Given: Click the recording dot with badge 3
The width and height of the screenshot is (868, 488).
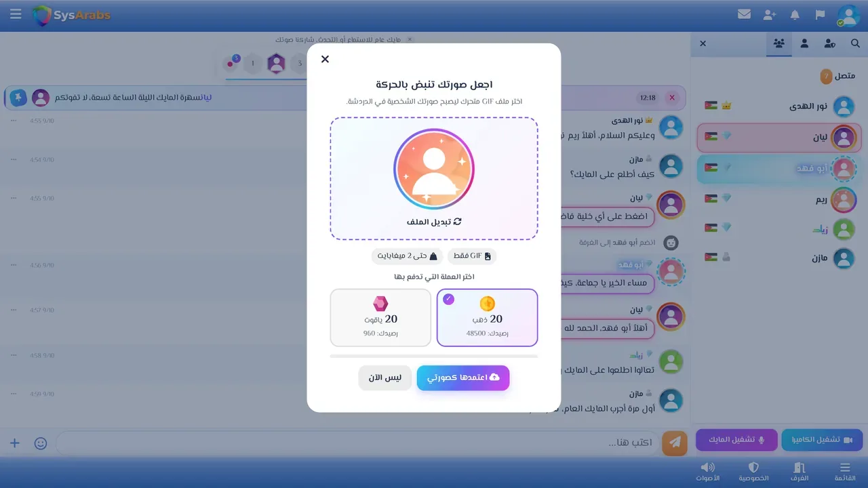Looking at the screenshot, I should coord(231,64).
